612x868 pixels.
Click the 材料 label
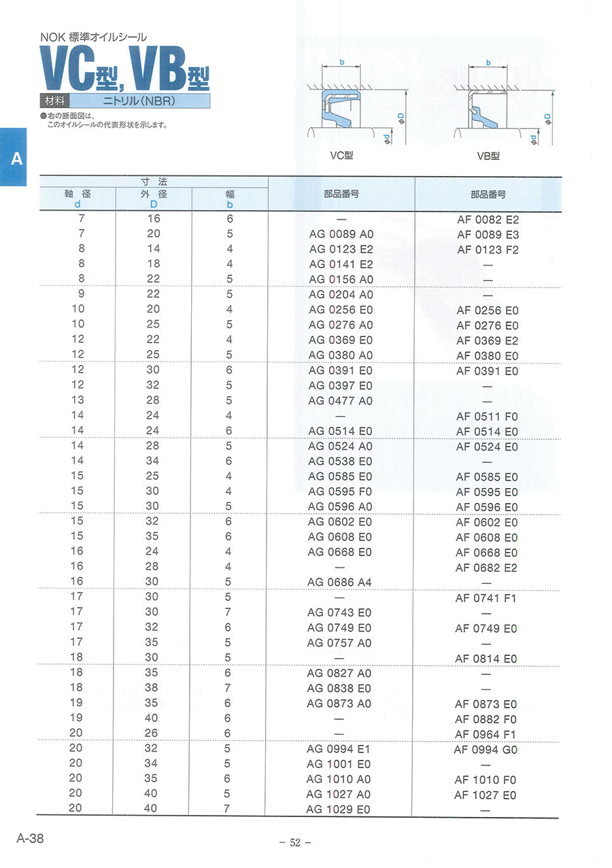pos(54,101)
